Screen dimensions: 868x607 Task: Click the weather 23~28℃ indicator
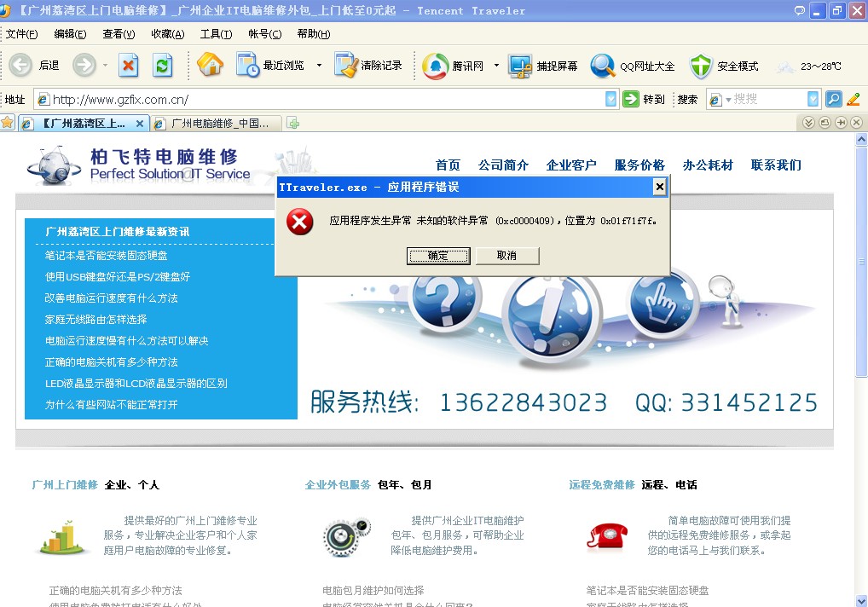coord(808,66)
